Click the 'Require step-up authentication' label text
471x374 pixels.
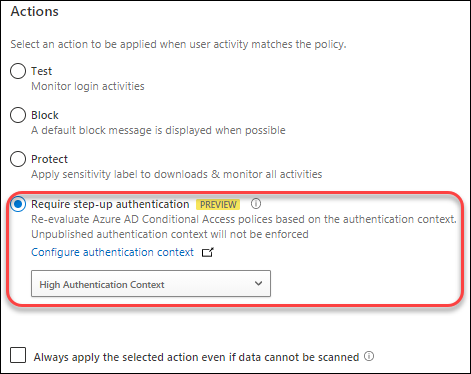110,204
